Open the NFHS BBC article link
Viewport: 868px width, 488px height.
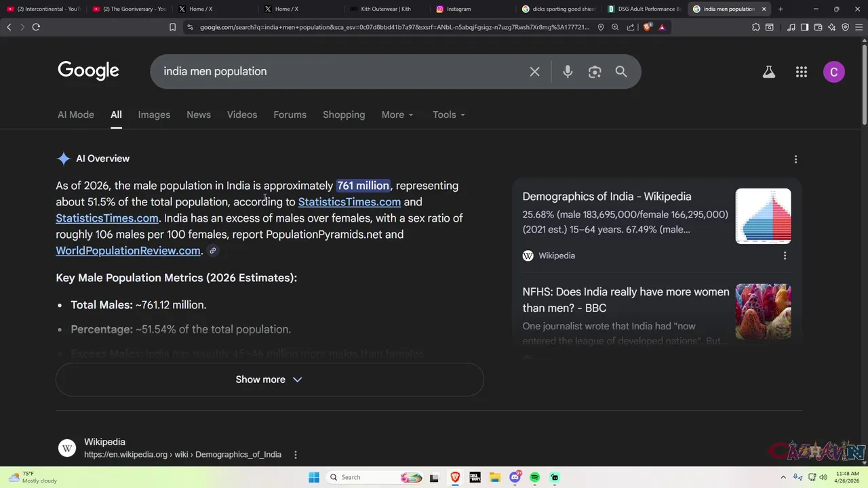coord(626,300)
